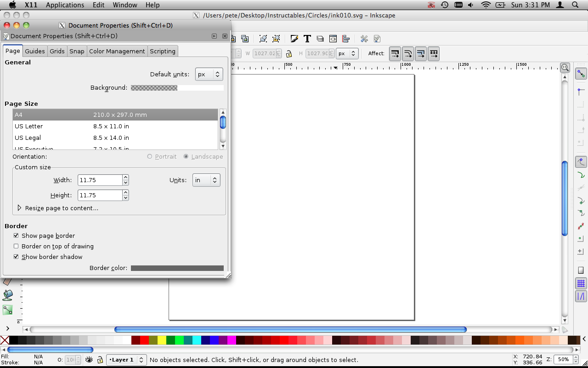Click the Height input field

(x=100, y=195)
